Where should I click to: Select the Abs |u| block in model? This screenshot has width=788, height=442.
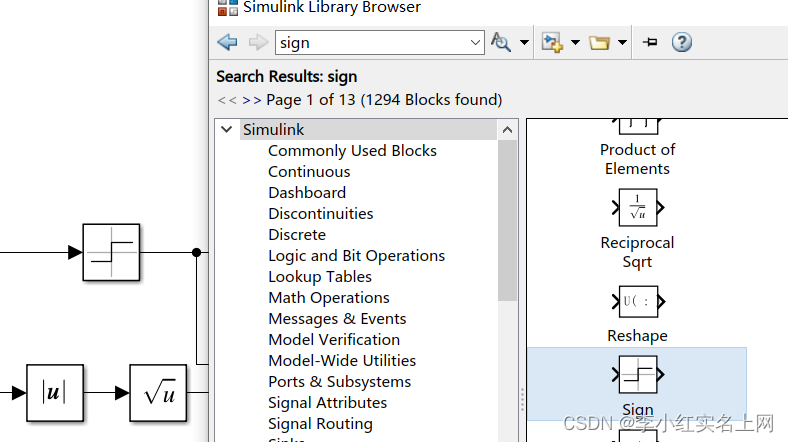tap(55, 393)
